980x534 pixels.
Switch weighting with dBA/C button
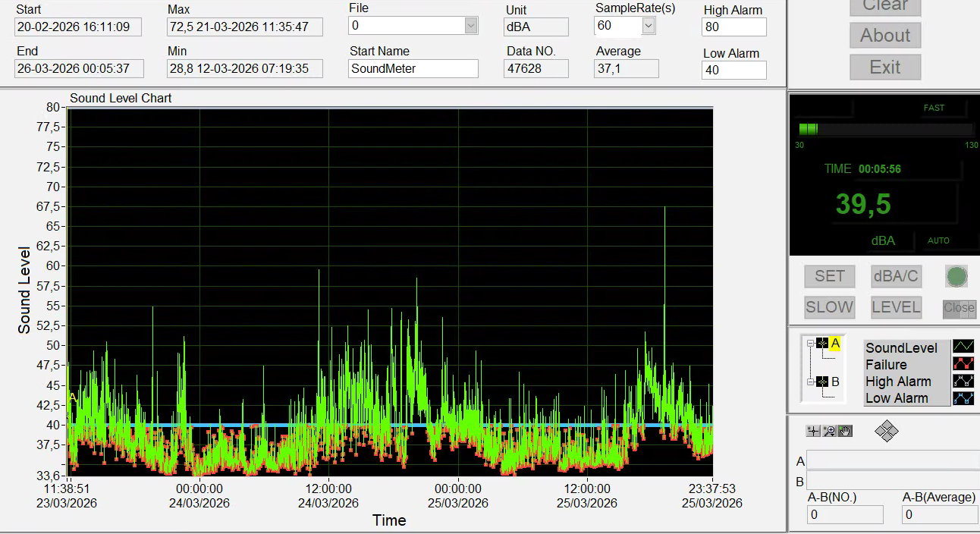coord(896,276)
